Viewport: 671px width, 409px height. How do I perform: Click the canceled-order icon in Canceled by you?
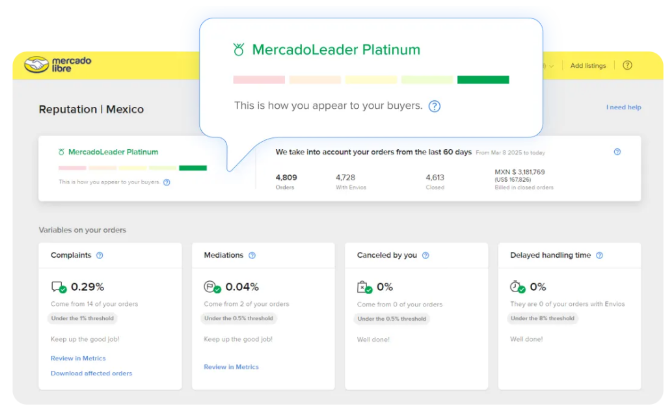tap(365, 287)
